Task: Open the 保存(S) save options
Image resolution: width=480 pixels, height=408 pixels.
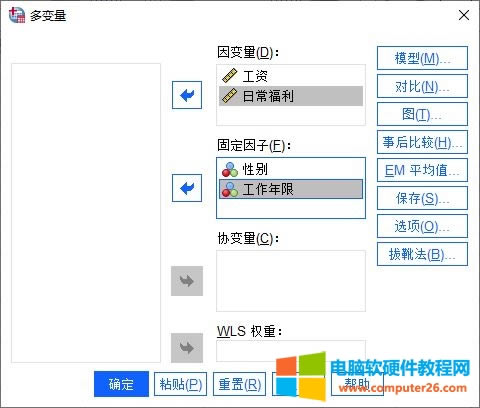Action: tap(422, 198)
